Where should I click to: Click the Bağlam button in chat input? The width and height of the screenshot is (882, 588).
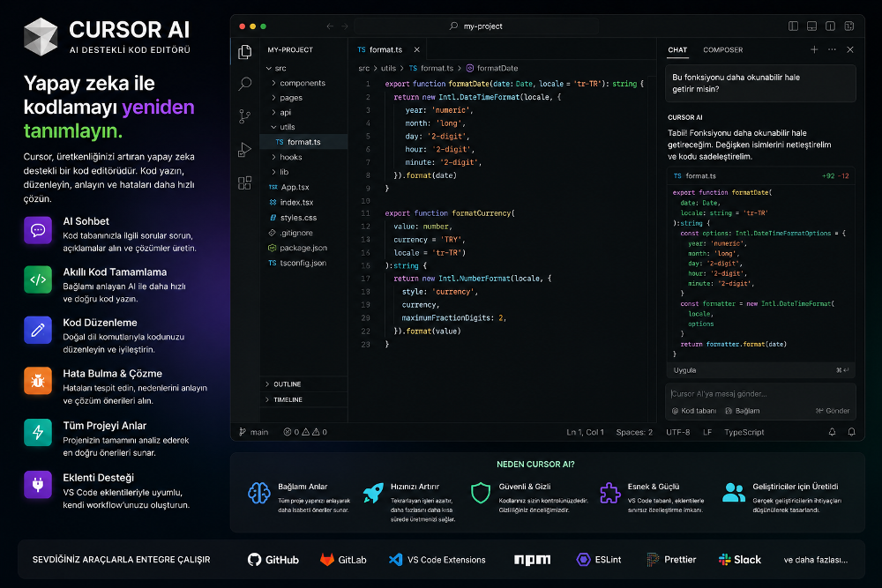point(743,410)
